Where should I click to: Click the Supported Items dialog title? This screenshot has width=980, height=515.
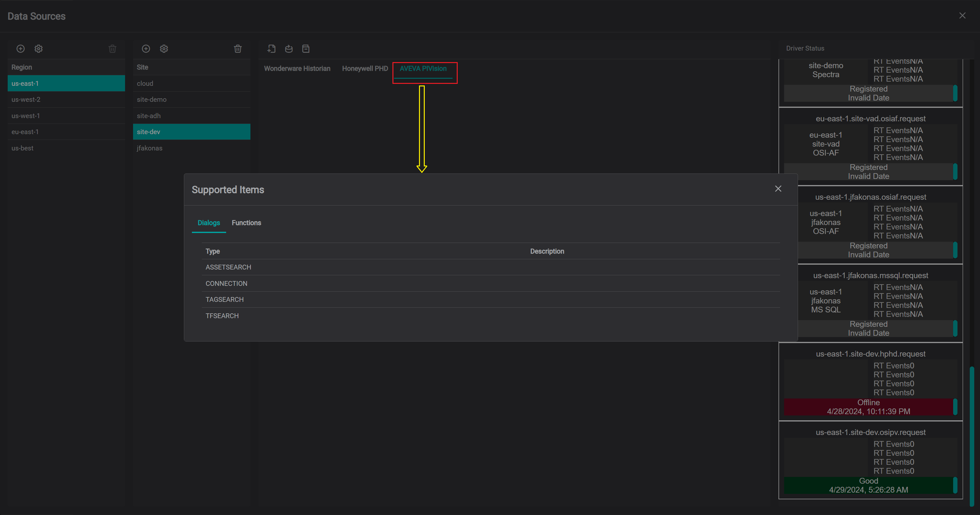pyautogui.click(x=228, y=190)
